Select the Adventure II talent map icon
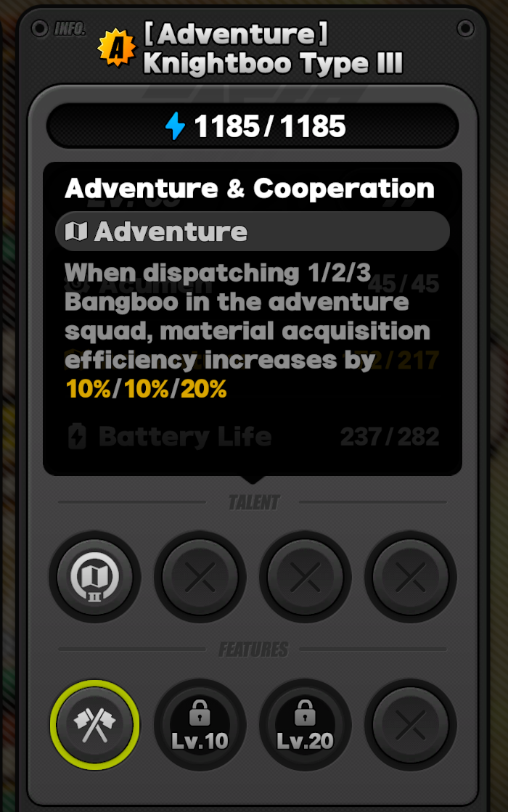This screenshot has width=508, height=812. pos(95,576)
